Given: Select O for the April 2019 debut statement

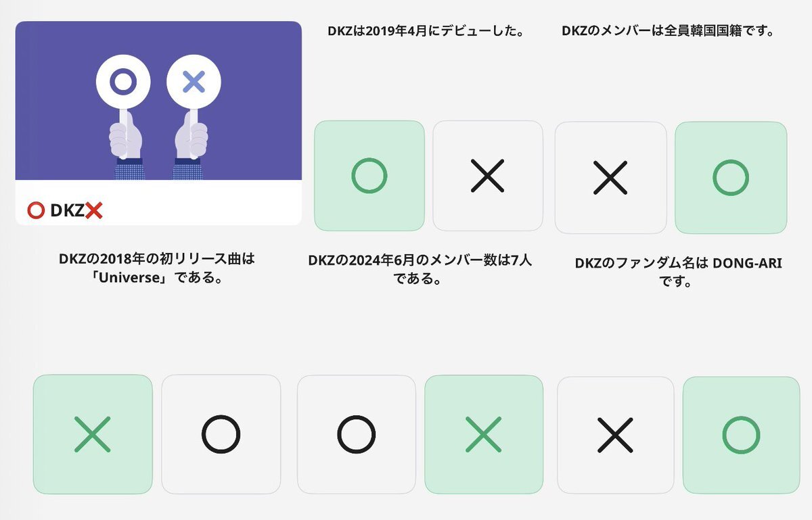Looking at the screenshot, I should [x=369, y=176].
